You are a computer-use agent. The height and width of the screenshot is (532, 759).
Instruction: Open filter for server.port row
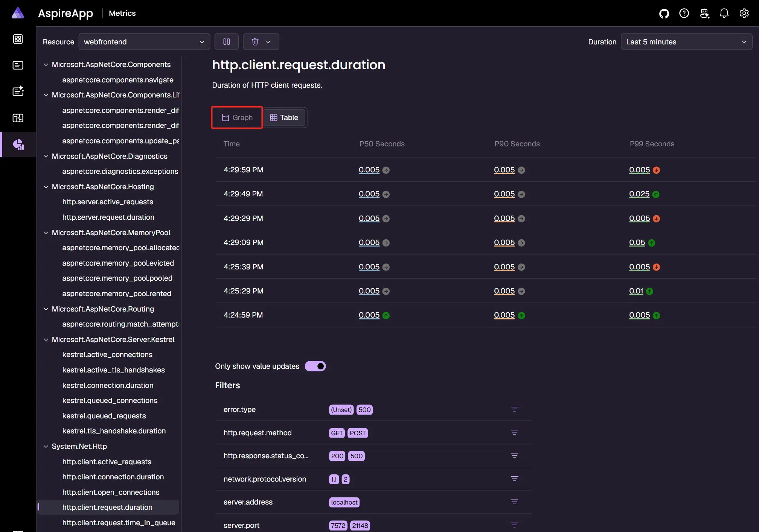[x=514, y=525]
